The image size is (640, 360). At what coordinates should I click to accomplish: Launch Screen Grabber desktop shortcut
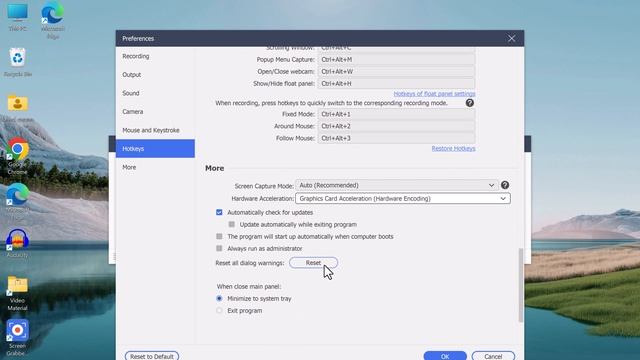pos(18,337)
